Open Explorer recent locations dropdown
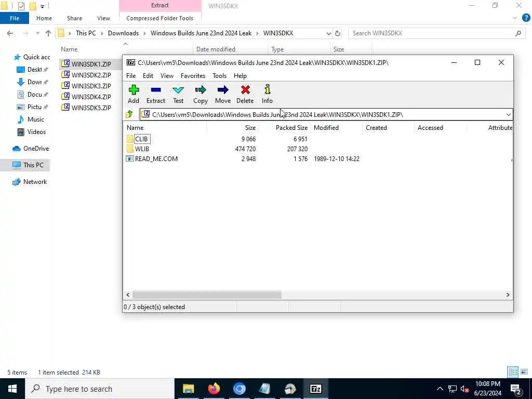Image resolution: width=532 pixels, height=399 pixels. point(37,33)
